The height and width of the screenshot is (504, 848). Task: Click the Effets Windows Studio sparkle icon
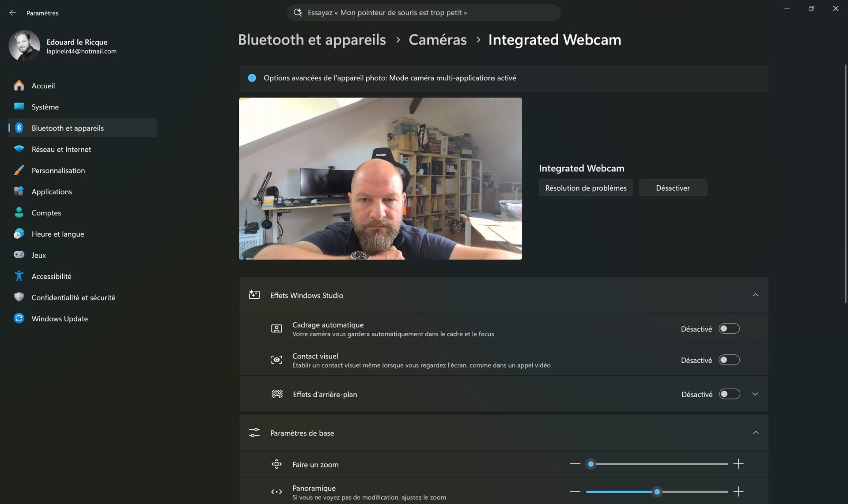(254, 295)
